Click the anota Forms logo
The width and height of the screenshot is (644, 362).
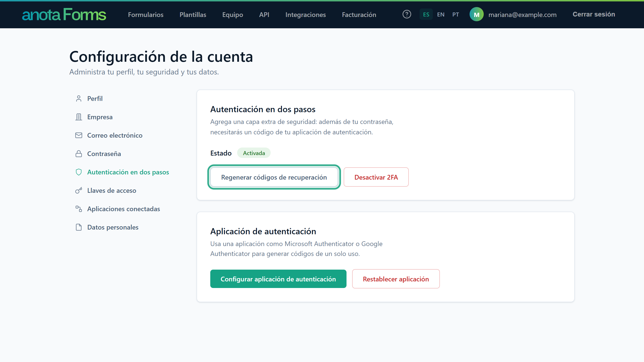[x=64, y=15]
